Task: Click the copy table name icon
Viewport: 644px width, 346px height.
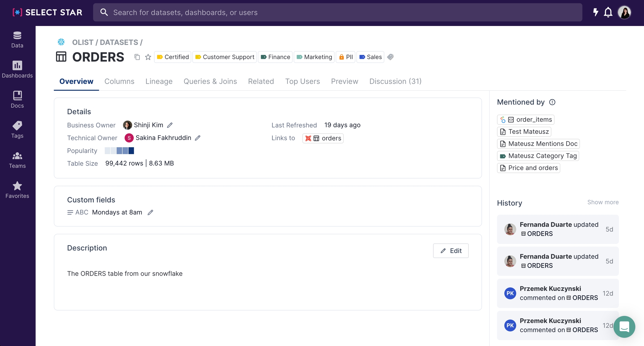Action: (137, 57)
